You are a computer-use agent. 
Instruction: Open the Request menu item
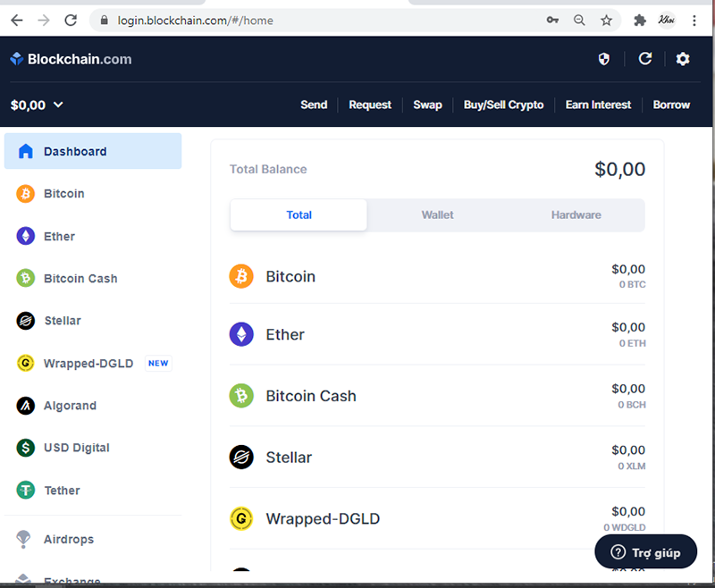pos(370,105)
